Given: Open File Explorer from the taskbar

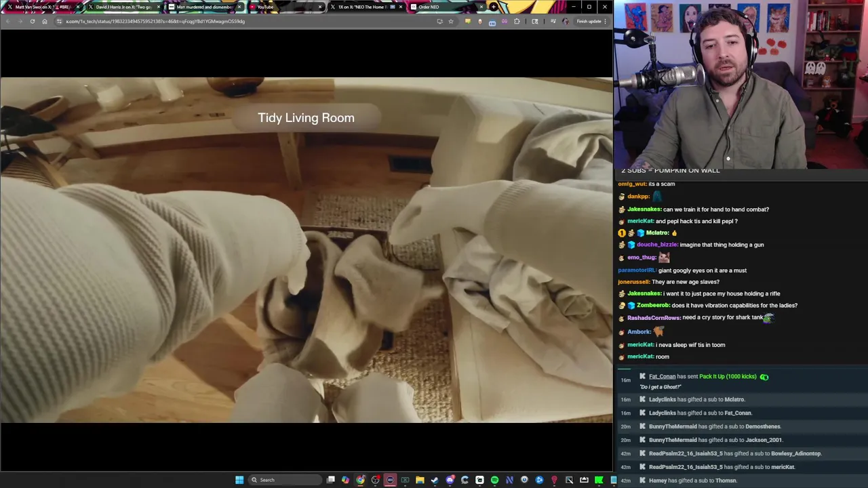Looking at the screenshot, I should 420,480.
